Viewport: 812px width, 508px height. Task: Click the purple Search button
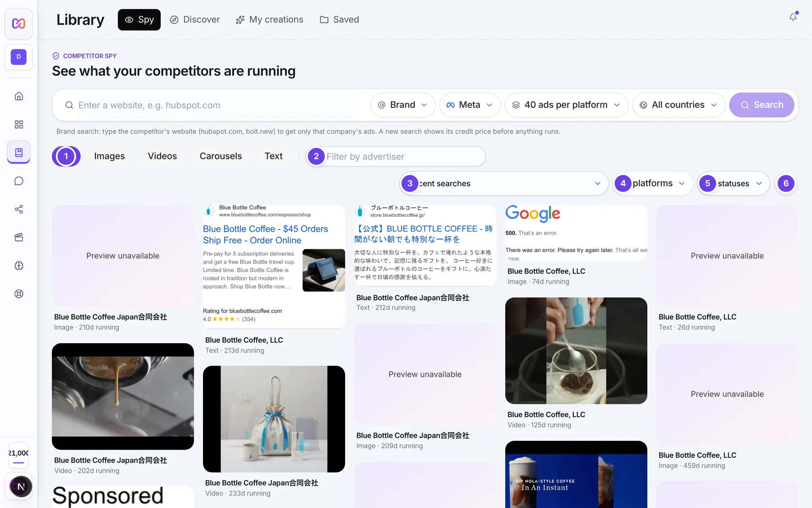tap(761, 105)
